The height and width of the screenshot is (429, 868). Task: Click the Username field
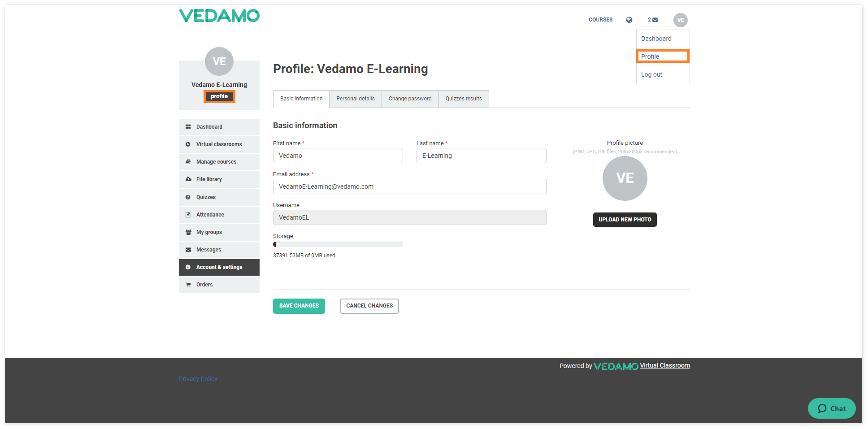tap(410, 217)
